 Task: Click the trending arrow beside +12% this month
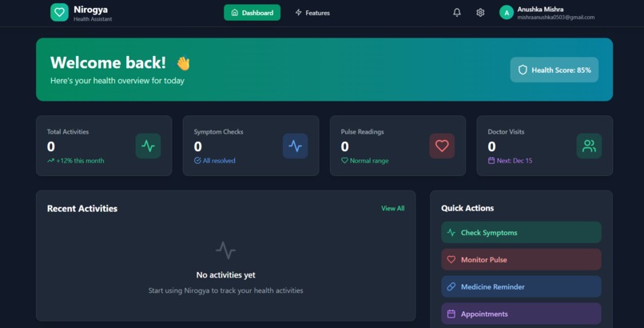[50, 161]
